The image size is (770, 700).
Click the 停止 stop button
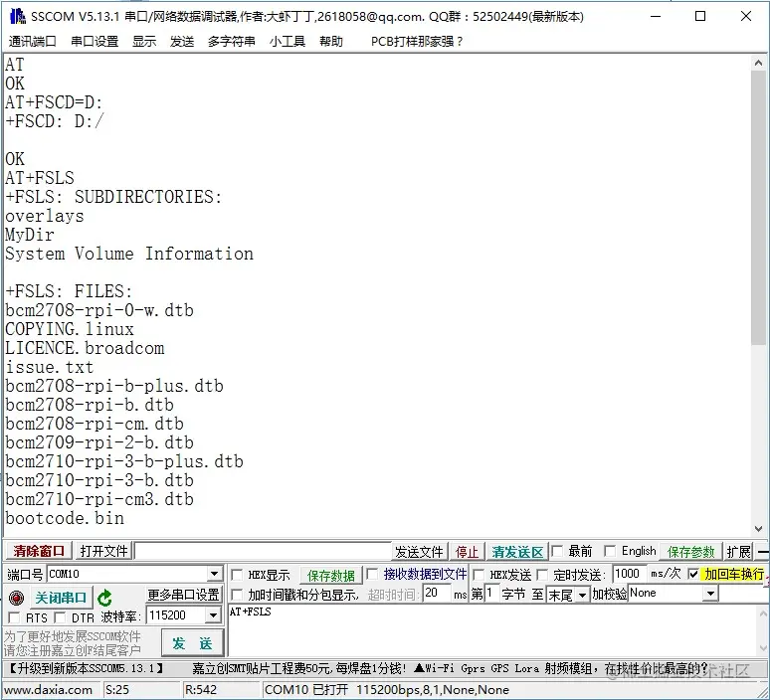click(x=467, y=552)
